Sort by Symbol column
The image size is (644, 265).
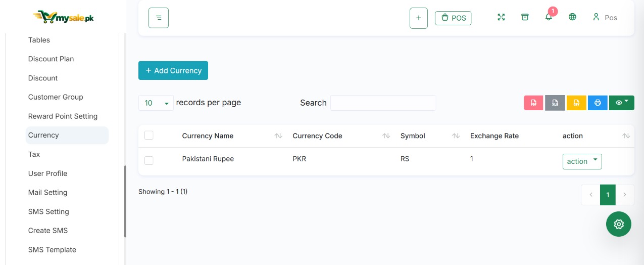coord(456,136)
